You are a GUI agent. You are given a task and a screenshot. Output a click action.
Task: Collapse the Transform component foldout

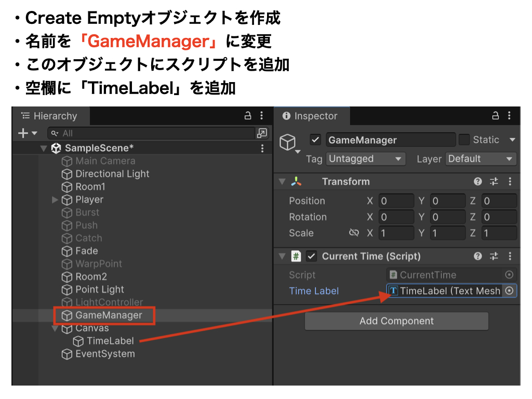click(x=282, y=182)
